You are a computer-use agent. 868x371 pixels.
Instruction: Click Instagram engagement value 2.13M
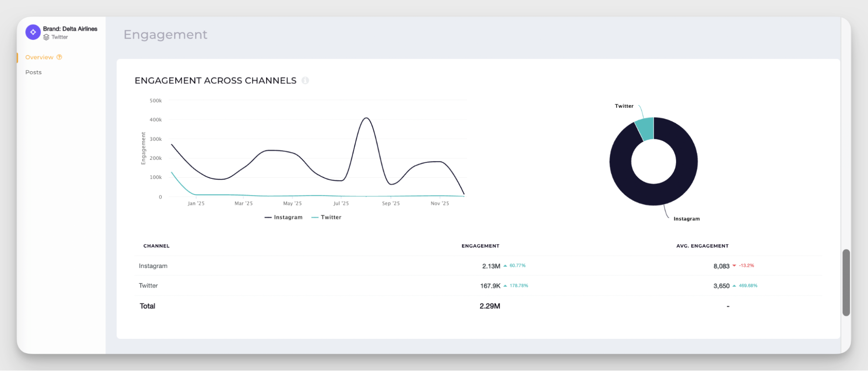[491, 266]
